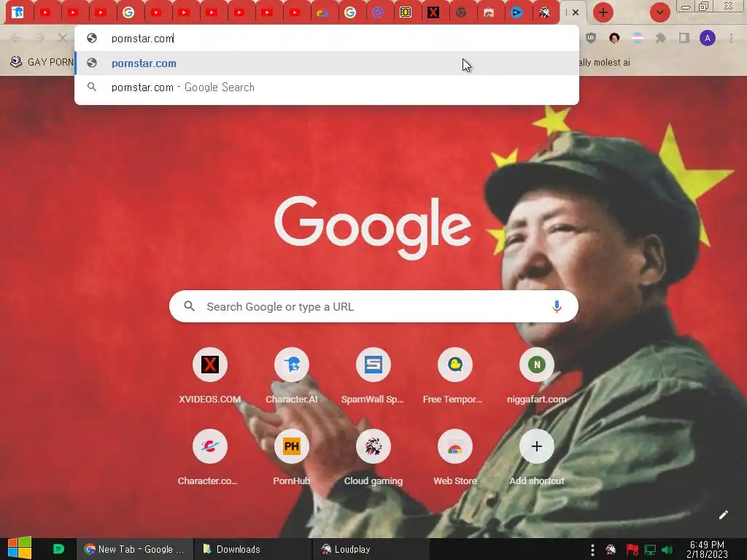Click the browser Forward arrow
This screenshot has width=747, height=560.
(x=40, y=38)
